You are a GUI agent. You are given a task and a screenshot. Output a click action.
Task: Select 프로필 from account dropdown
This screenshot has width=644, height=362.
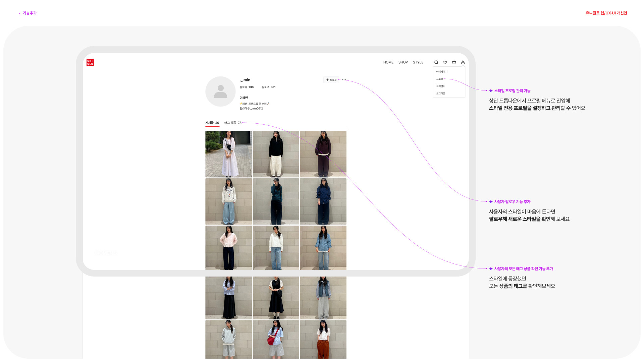click(x=439, y=79)
